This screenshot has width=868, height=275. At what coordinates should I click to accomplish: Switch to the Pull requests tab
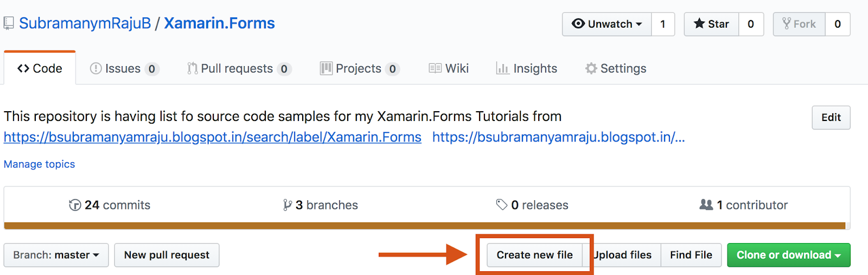coord(237,68)
